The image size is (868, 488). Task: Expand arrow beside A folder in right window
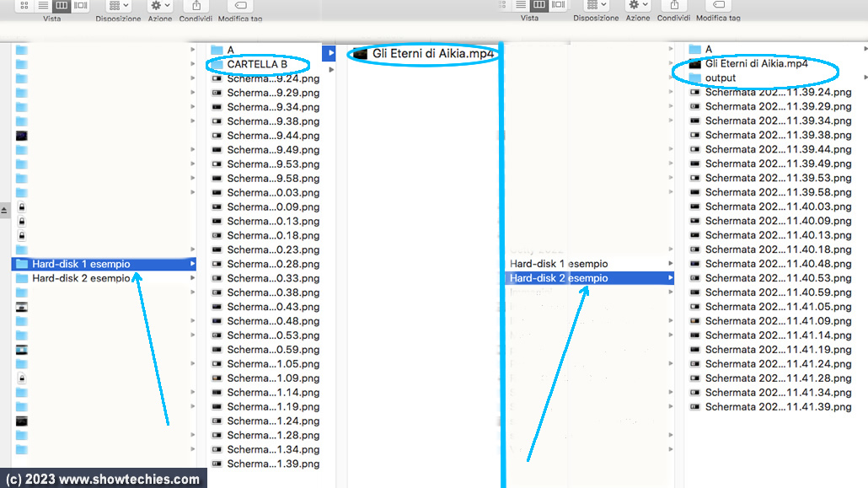tap(865, 49)
